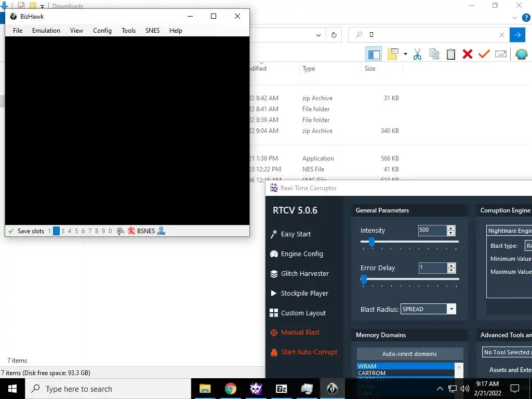
Task: Click the BizHawk icon in the taskbar
Action: pyautogui.click(x=332, y=389)
